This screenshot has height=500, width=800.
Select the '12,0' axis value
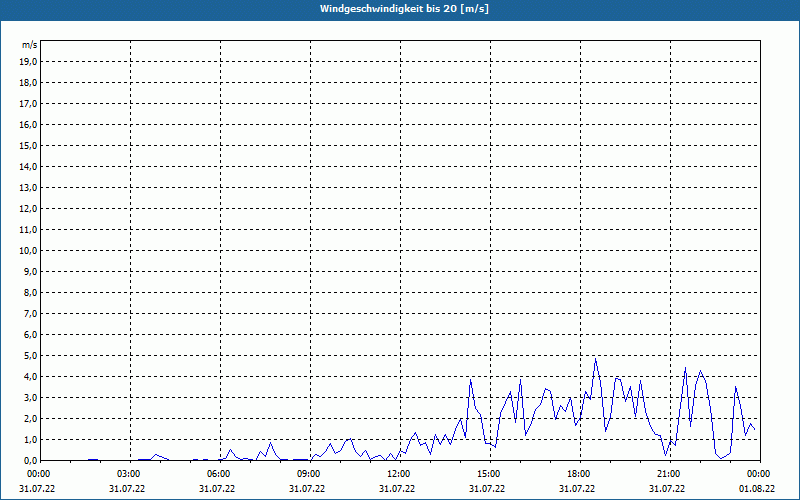click(28, 208)
